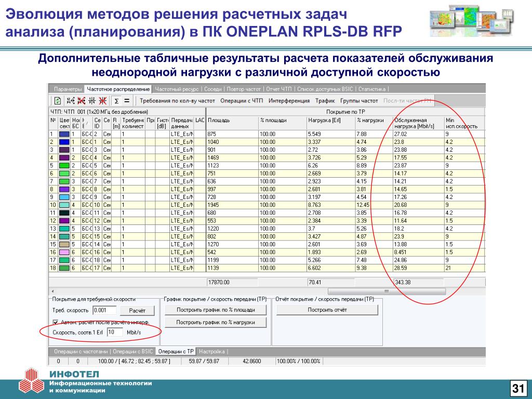Image resolution: width=532 pixels, height=399 pixels.
Task: Click Площадь column header
Action: 232,123
